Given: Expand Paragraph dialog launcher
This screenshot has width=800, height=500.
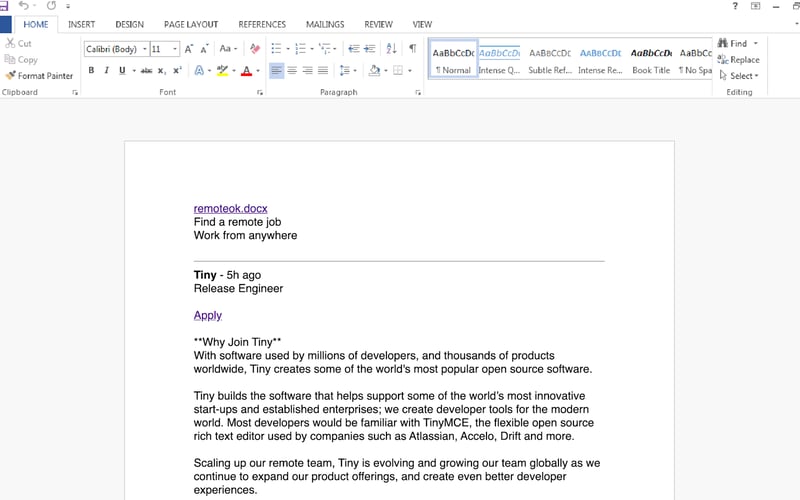Looking at the screenshot, I should (x=418, y=92).
